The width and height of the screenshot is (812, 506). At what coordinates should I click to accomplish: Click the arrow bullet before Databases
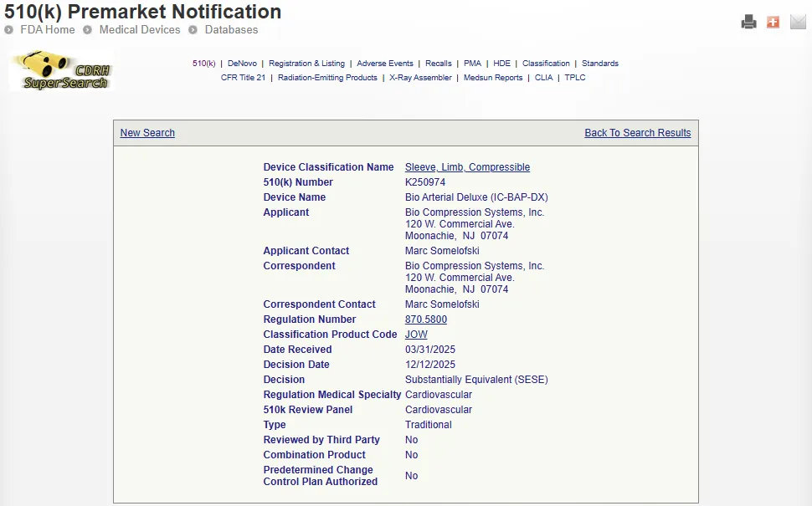click(x=193, y=30)
